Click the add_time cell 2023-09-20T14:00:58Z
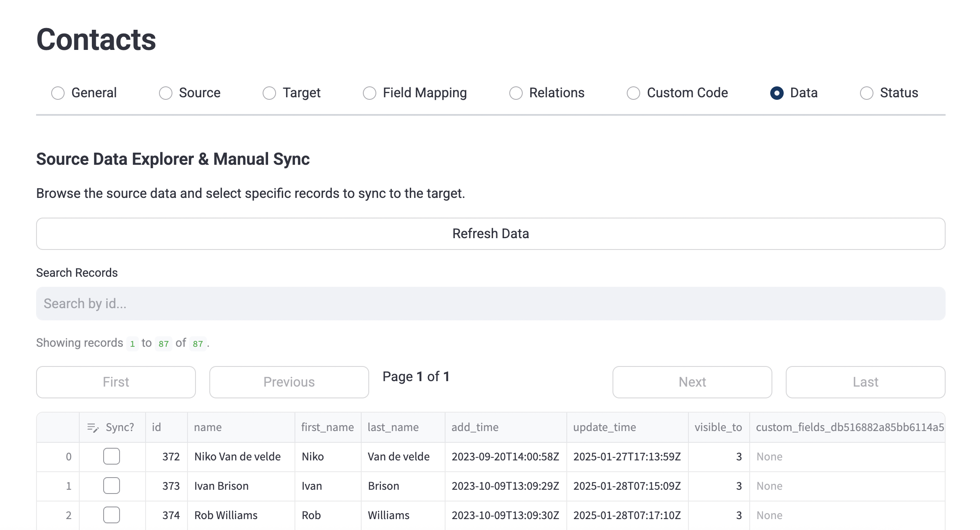This screenshot has height=530, width=980. point(506,457)
